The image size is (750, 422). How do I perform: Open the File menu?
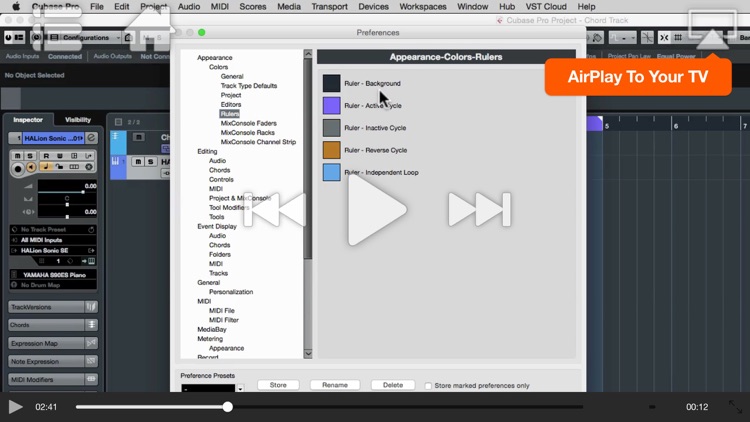(x=97, y=7)
